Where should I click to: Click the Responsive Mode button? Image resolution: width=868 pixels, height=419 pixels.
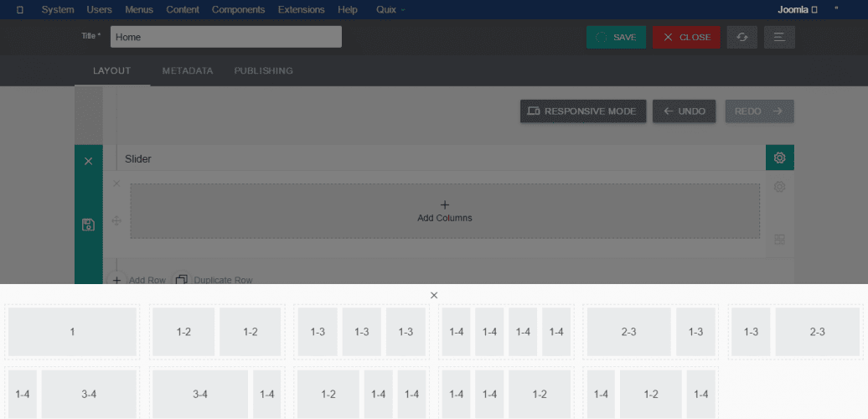click(582, 111)
